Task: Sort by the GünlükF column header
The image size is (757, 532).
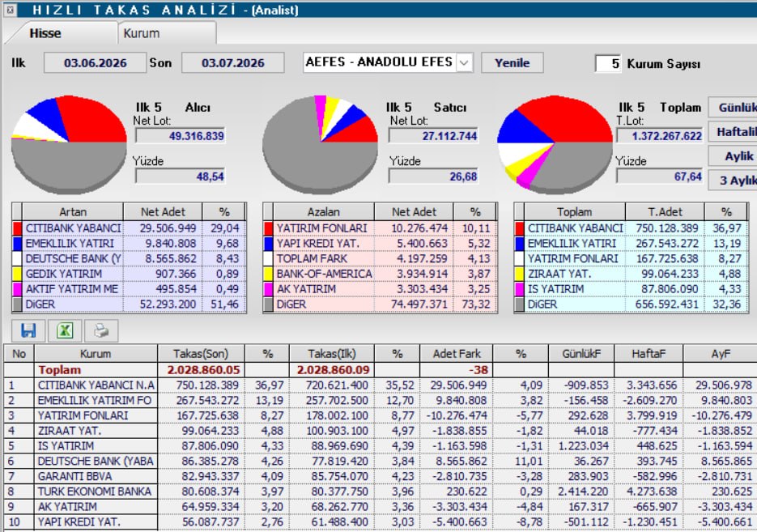Action: pos(581,354)
